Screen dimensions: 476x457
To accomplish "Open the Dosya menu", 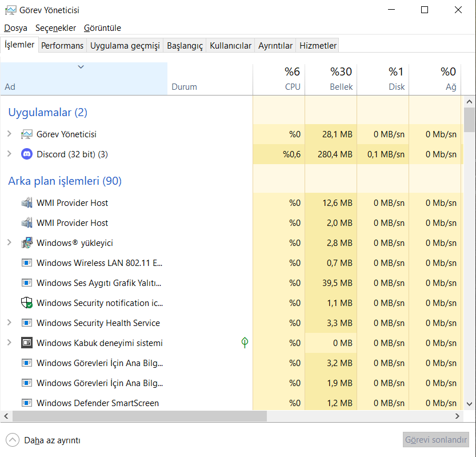I will point(16,28).
